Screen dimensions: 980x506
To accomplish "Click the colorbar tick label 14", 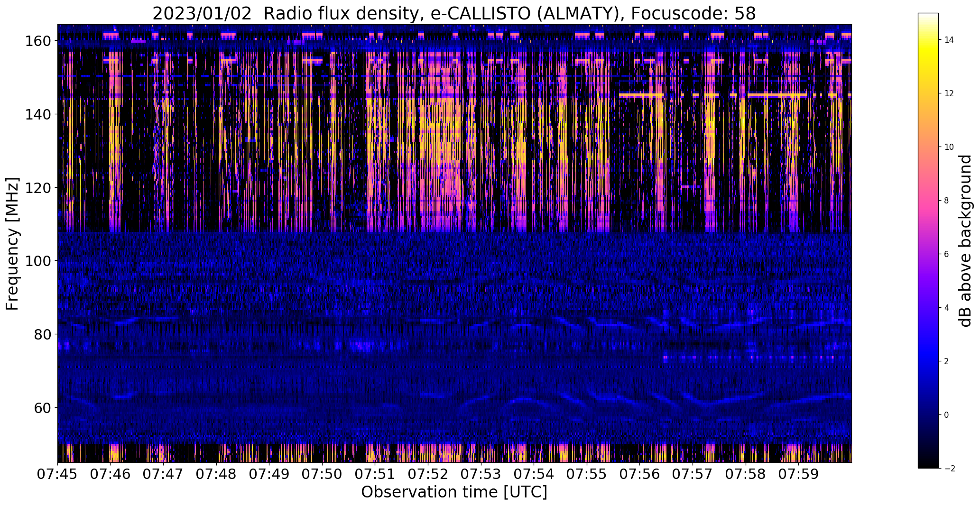I will click(x=949, y=40).
